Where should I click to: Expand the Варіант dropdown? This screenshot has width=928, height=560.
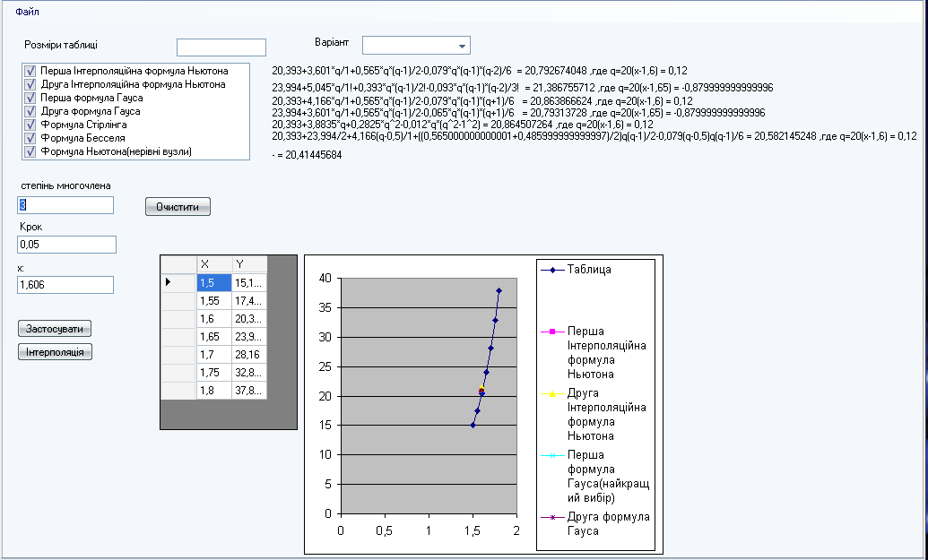(x=462, y=46)
